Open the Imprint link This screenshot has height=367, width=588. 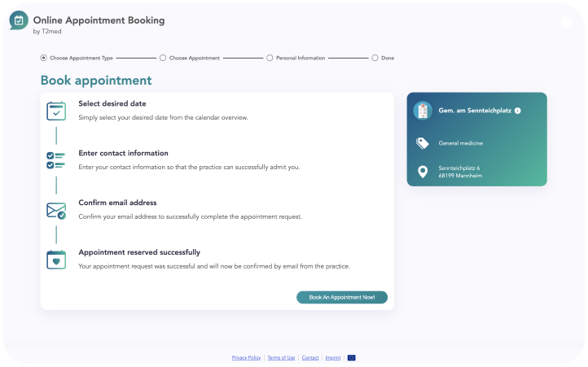(x=333, y=357)
